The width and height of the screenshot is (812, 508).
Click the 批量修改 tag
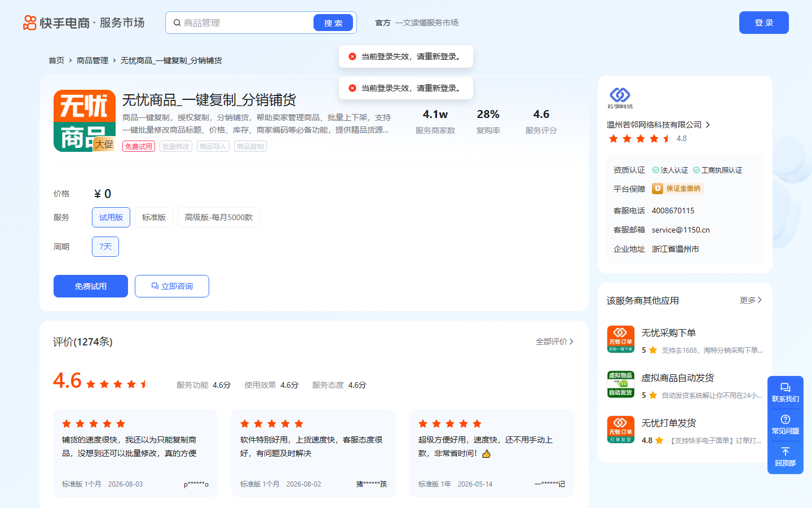point(176,146)
